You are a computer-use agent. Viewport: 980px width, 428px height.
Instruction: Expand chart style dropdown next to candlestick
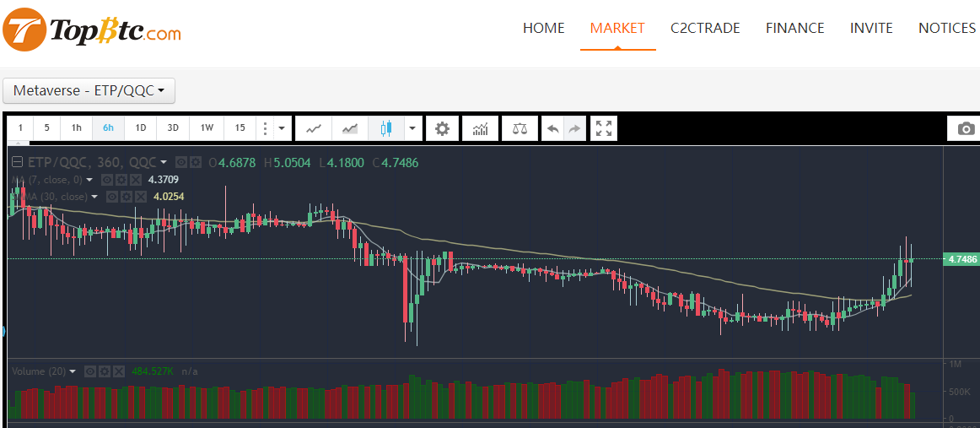[412, 128]
